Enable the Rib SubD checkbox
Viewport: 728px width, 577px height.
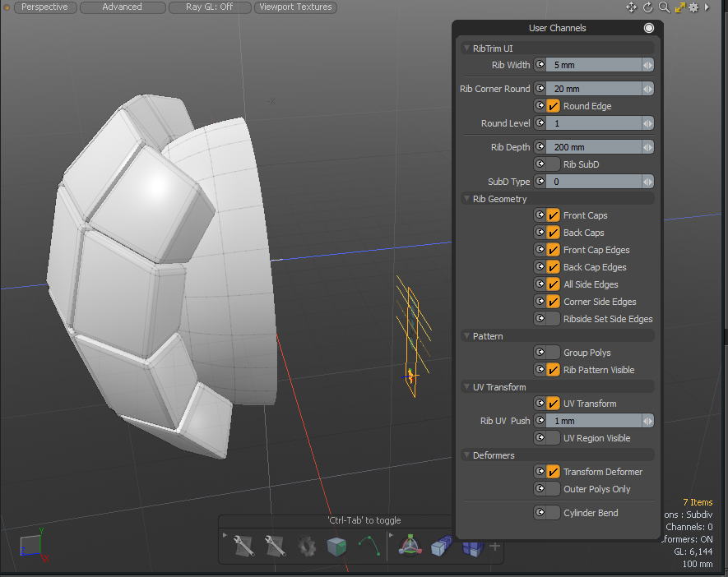554,164
